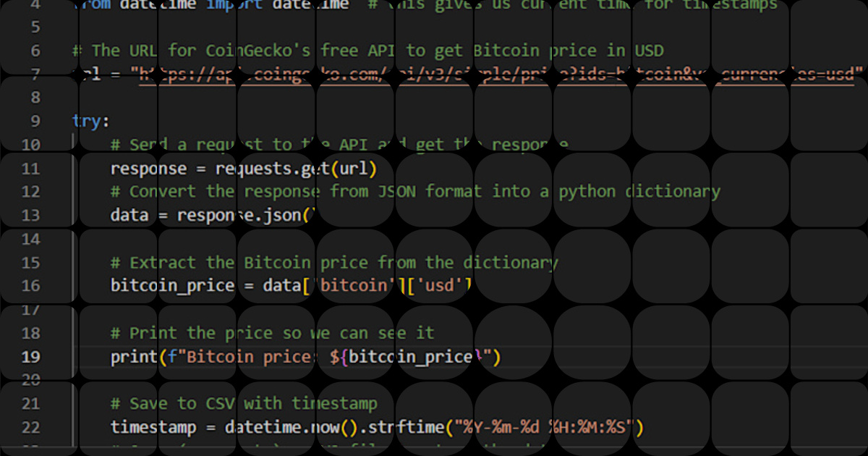The height and width of the screenshot is (456, 868).
Task: Click the "print" function on line 19
Action: 134,357
